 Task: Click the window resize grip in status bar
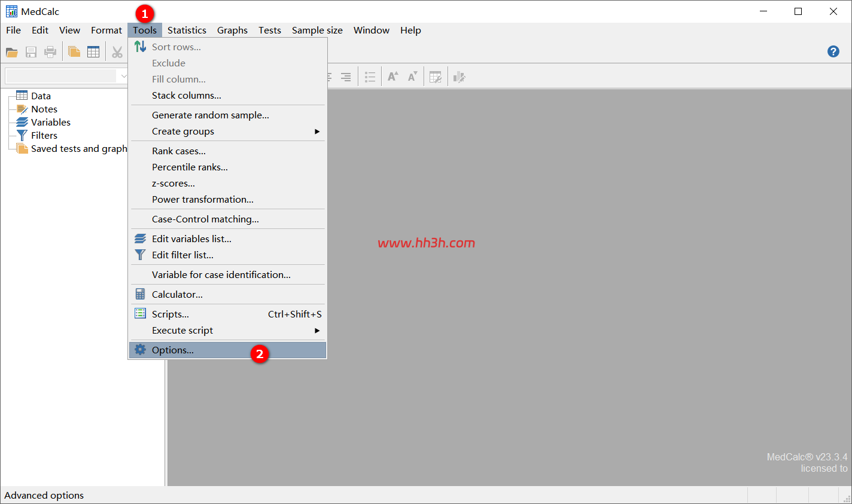tap(846, 498)
